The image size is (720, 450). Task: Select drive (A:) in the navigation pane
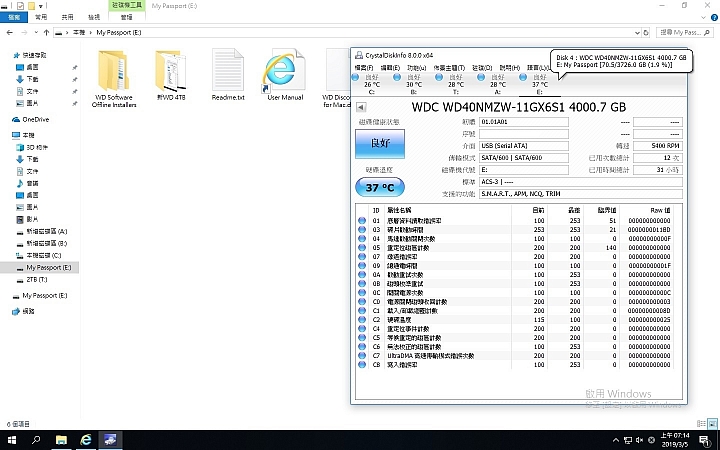46,231
